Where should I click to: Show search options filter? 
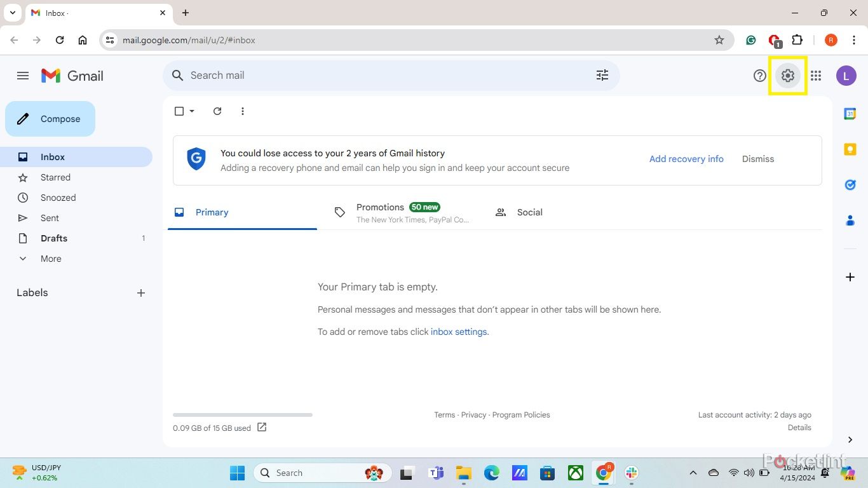click(x=602, y=76)
